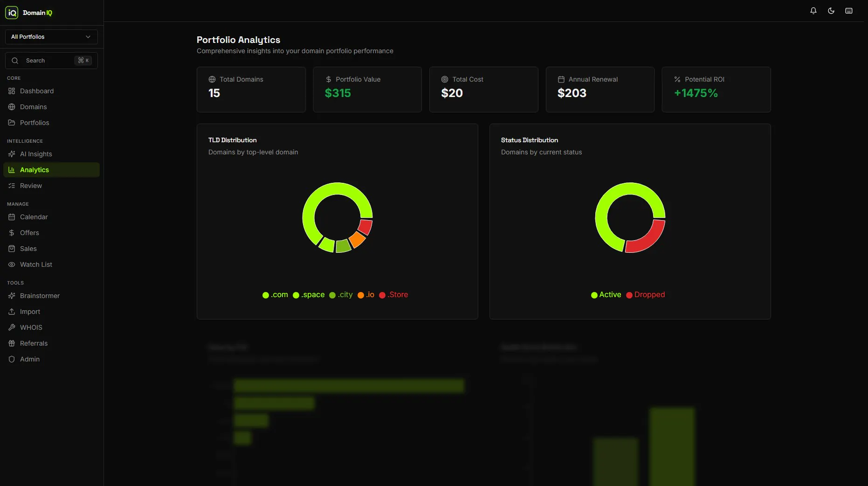
Task: Click the calendar icon in Annual Renewal card
Action: (561, 79)
